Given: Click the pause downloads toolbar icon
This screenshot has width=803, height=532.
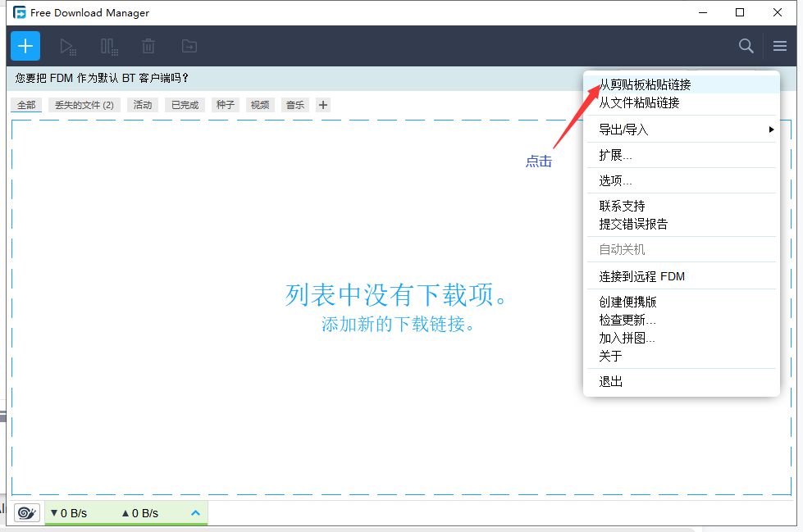Looking at the screenshot, I should point(109,46).
